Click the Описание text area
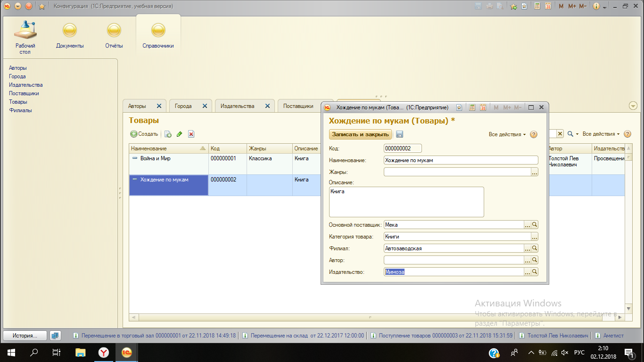This screenshot has height=362, width=644. (x=406, y=202)
